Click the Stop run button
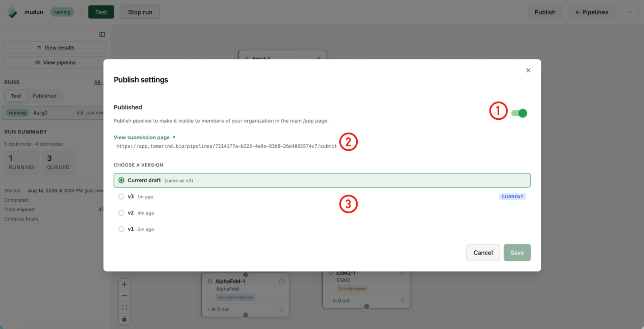 [x=140, y=12]
